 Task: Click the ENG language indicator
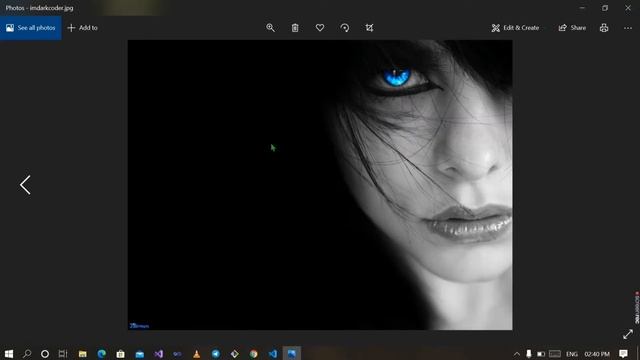571,354
